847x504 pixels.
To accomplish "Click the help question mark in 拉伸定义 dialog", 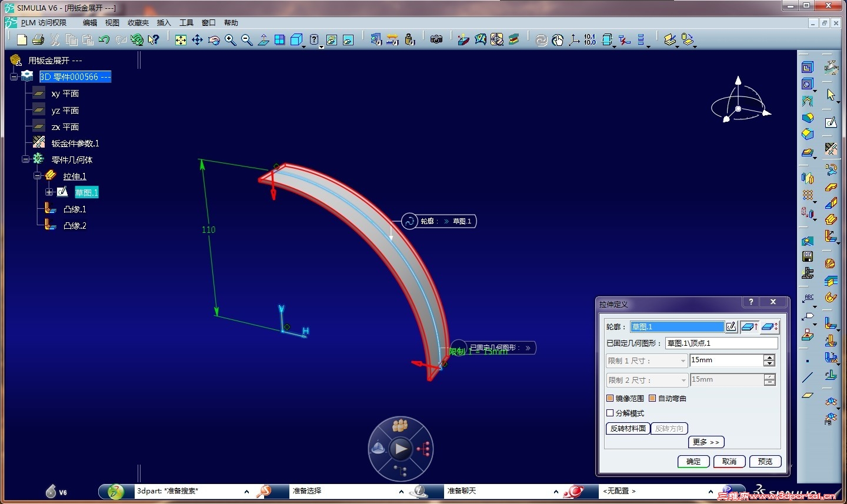I will pyautogui.click(x=751, y=302).
